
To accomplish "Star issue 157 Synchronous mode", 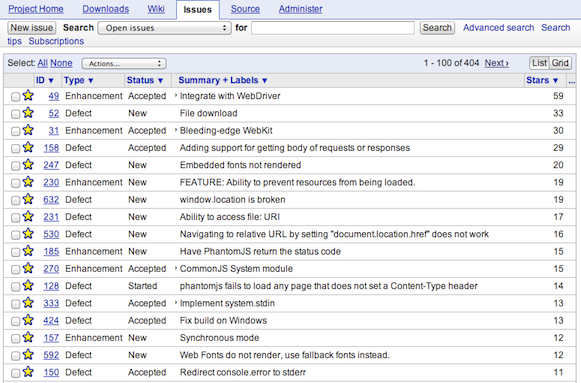I will click(x=28, y=337).
